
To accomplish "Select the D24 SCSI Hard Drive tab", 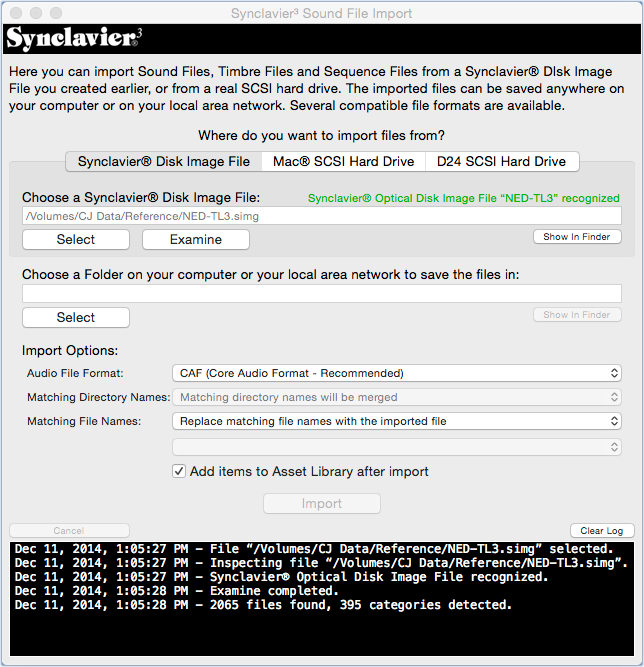I will (501, 161).
